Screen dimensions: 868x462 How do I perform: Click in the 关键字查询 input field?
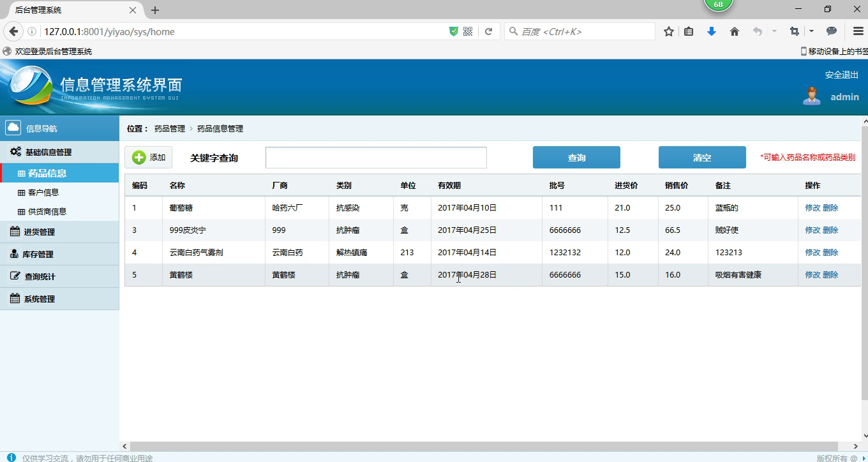tap(376, 158)
